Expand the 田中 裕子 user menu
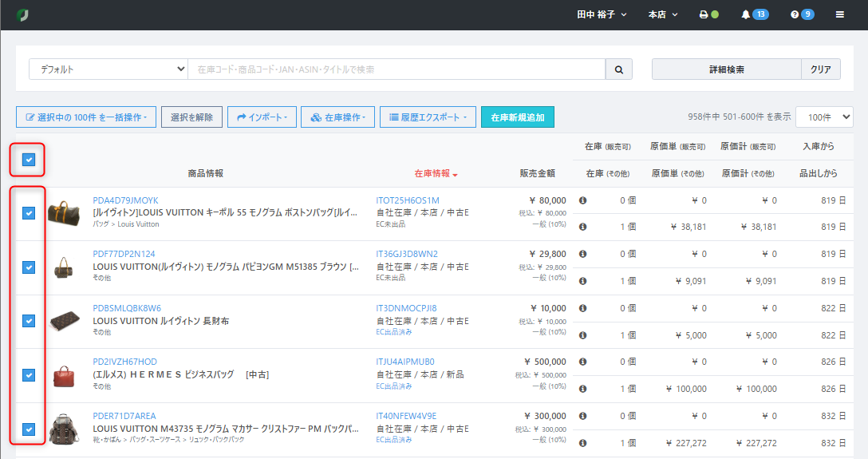The height and width of the screenshot is (459, 868). pos(602,14)
